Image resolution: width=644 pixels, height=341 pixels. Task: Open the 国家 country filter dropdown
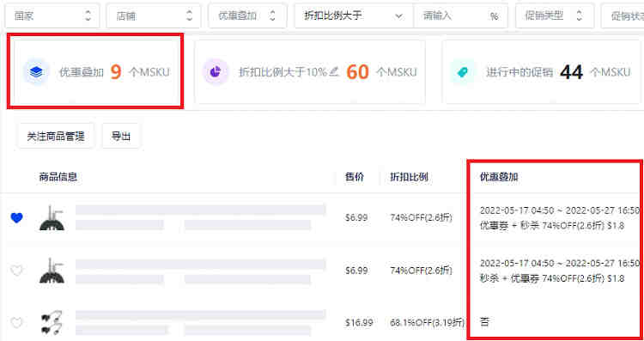coord(52,16)
